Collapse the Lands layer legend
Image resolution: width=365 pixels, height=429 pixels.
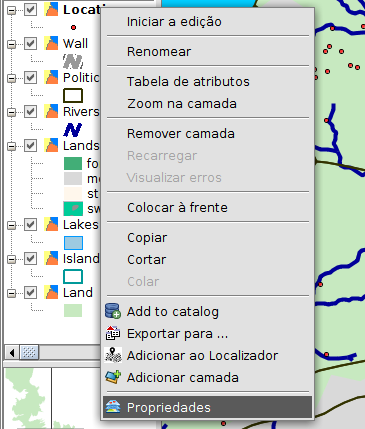coord(12,146)
